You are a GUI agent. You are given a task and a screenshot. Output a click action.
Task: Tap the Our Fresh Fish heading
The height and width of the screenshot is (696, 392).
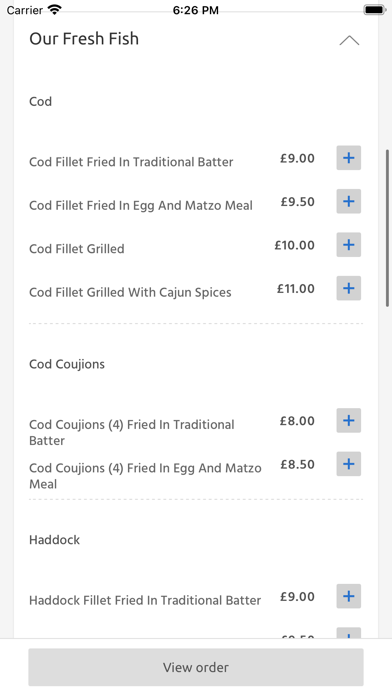coord(84,39)
